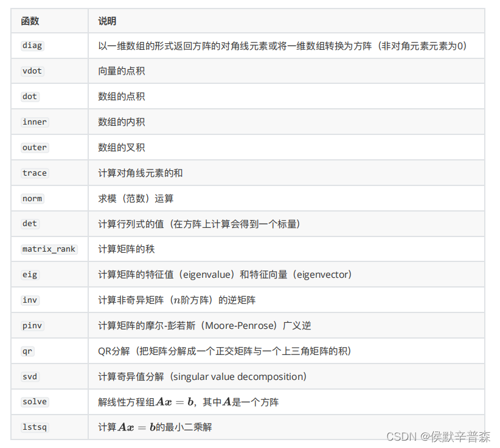The height and width of the screenshot is (448, 500).
Task: Select the norm function entry
Action: coord(32,198)
